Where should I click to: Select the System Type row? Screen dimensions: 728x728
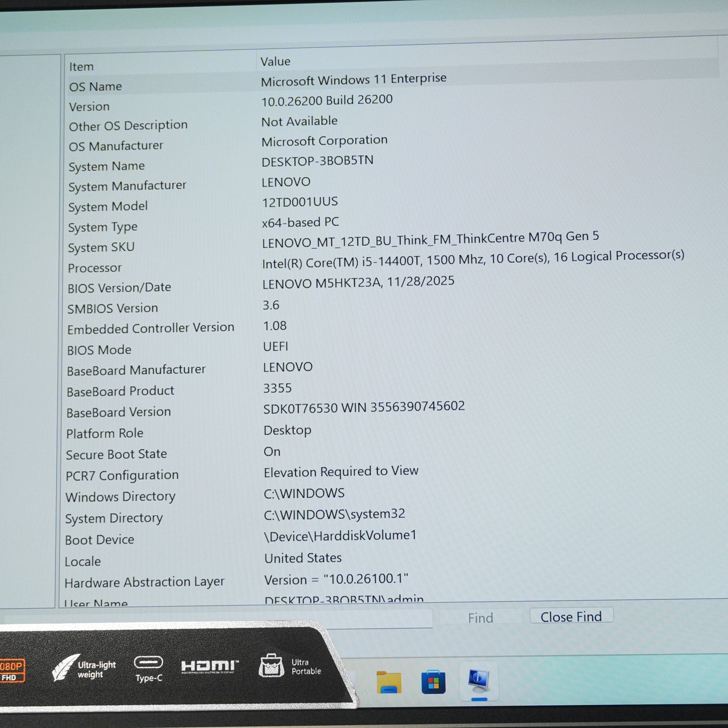(103, 227)
